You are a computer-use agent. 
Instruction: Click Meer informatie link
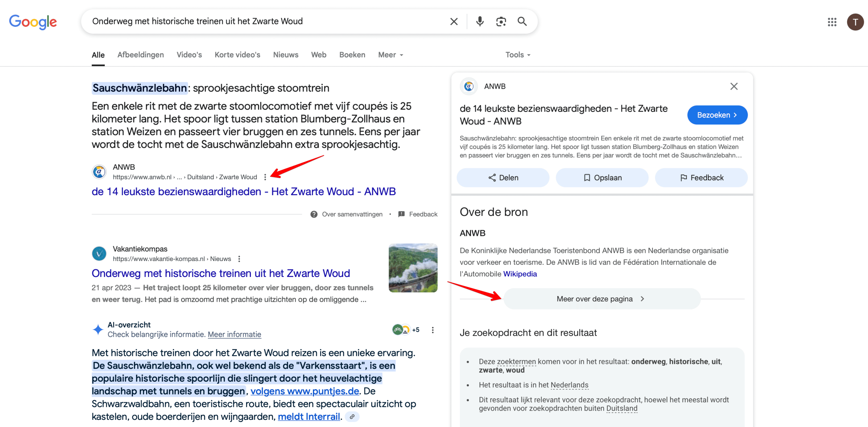pyautogui.click(x=234, y=334)
